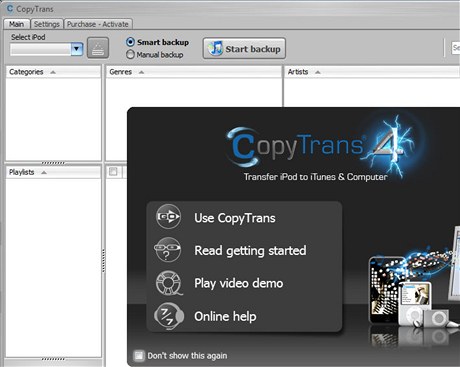Click the film reel video demo icon
Viewport: 460px width, 367px height.
tap(169, 283)
